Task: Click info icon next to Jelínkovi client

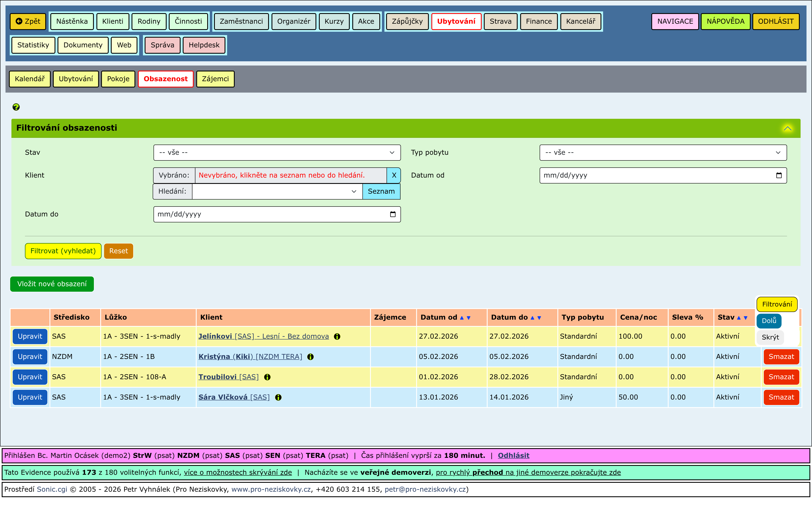Action: coord(337,336)
